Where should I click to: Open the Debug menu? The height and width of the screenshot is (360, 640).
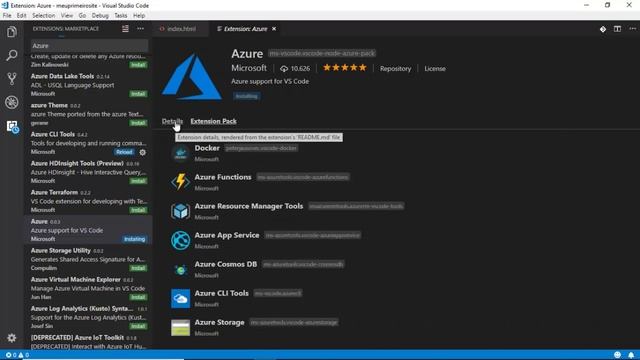(x=100, y=16)
